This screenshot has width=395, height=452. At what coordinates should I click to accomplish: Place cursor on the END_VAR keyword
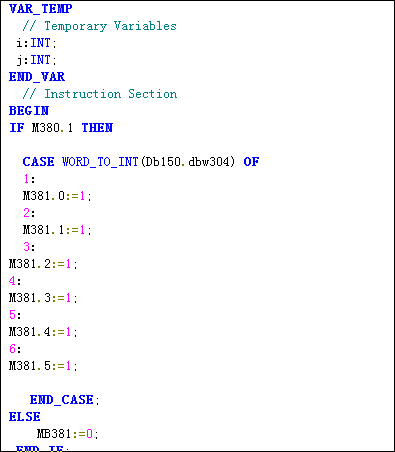37,77
